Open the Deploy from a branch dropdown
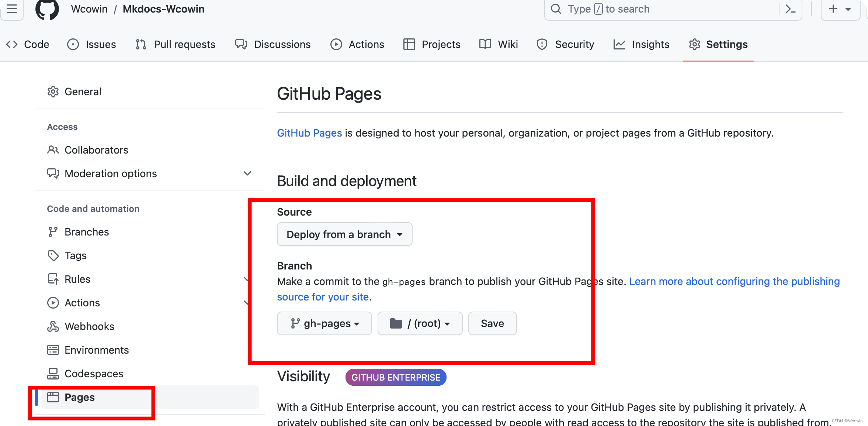 (344, 234)
